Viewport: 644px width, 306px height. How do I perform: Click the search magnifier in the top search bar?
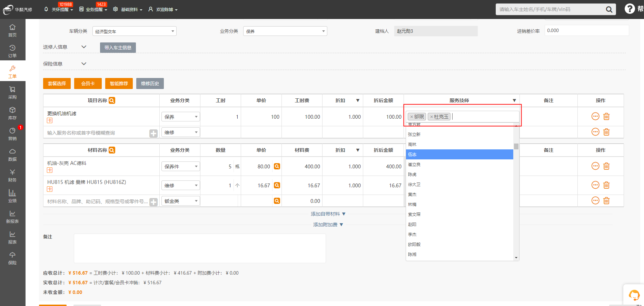pos(609,9)
